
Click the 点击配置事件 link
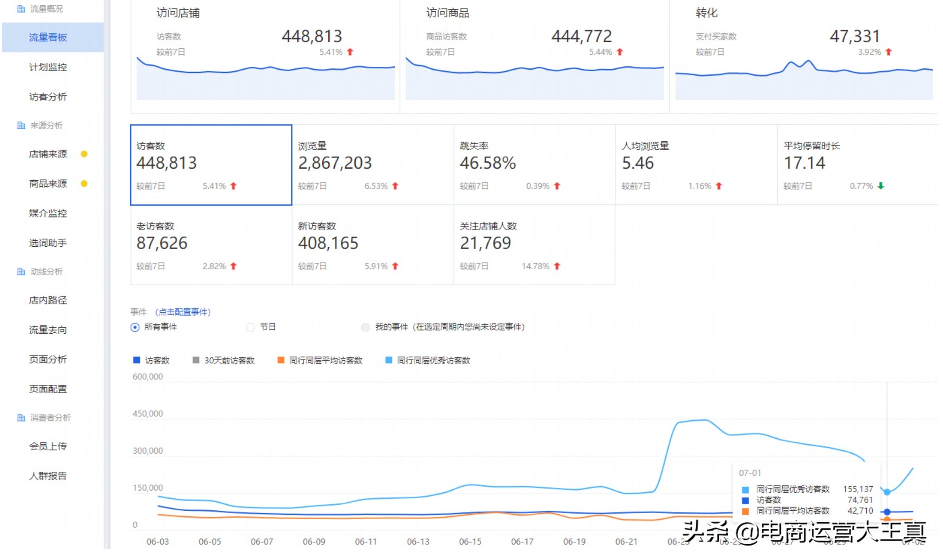[183, 312]
